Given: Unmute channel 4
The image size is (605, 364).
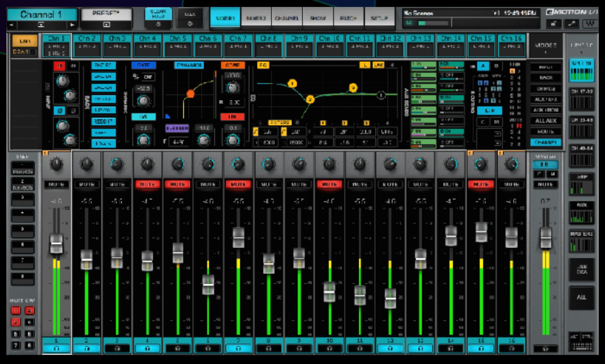Looking at the screenshot, I should pos(147,184).
